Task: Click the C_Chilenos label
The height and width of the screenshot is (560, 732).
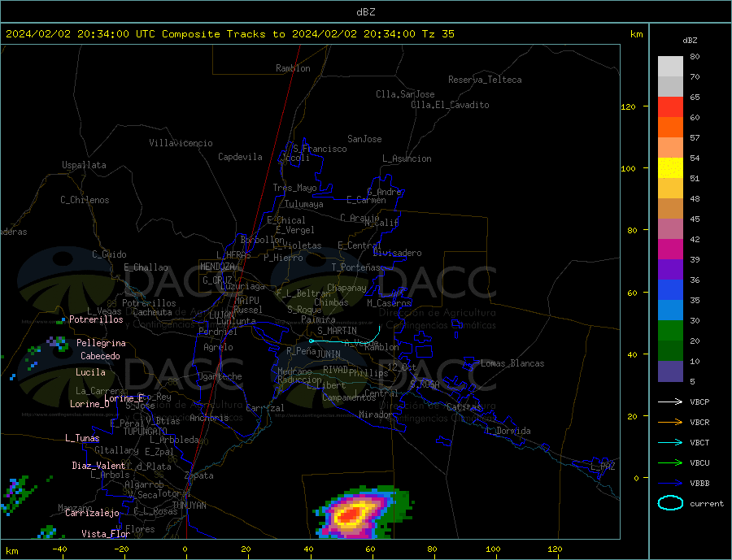Action: 85,200
